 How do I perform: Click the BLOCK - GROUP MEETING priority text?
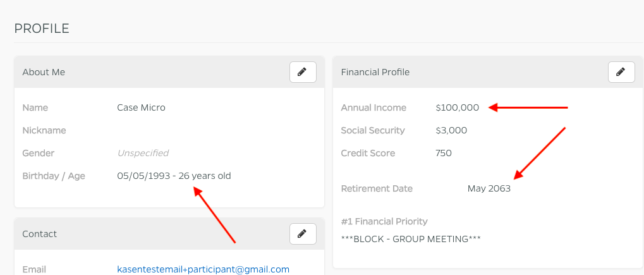point(411,239)
